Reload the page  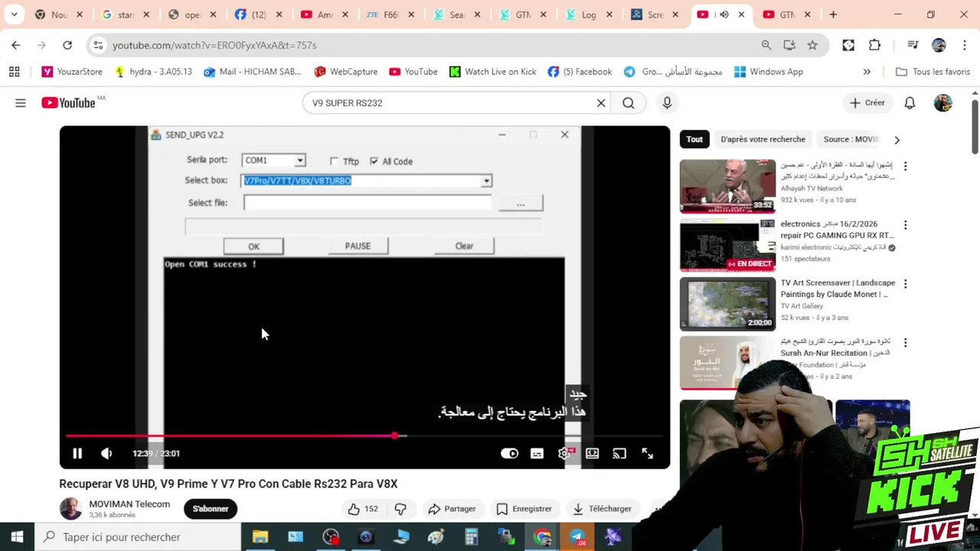(x=67, y=45)
